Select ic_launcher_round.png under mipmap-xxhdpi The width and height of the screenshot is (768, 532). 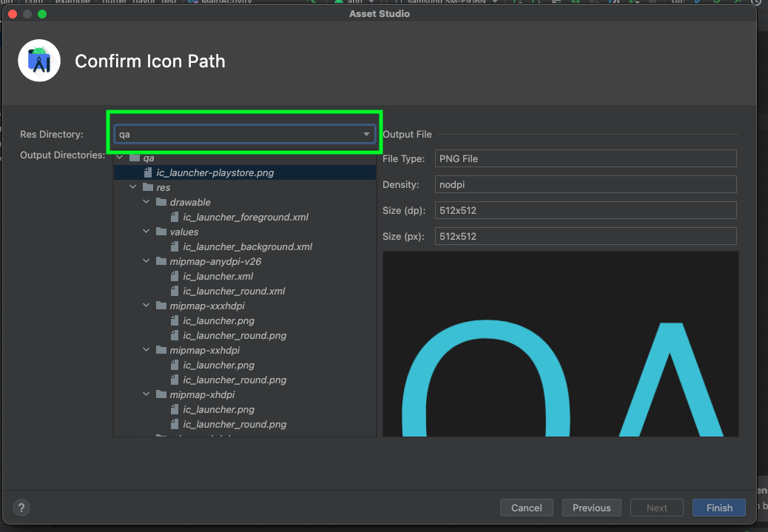pyautogui.click(x=235, y=380)
